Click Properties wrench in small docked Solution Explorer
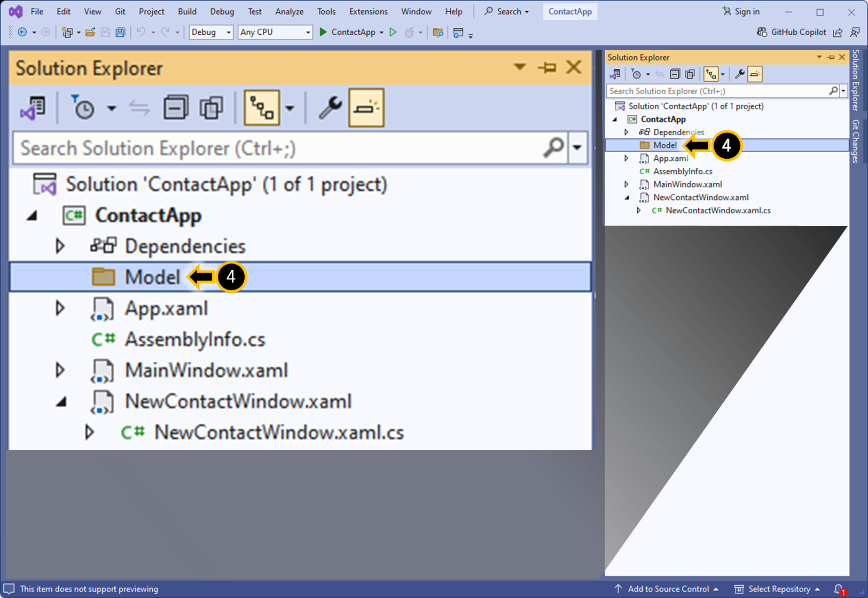Screen dimensions: 868x598 click(739, 74)
